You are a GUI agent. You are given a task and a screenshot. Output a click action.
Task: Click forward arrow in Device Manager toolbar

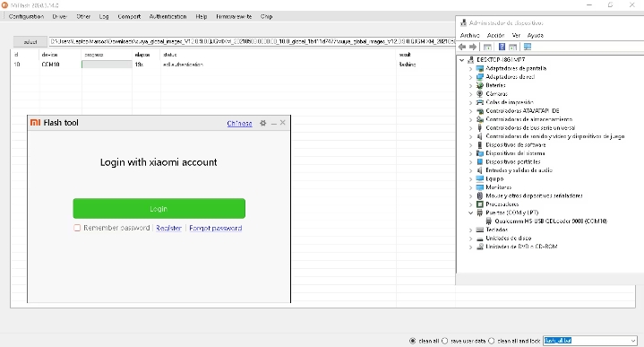point(473,47)
